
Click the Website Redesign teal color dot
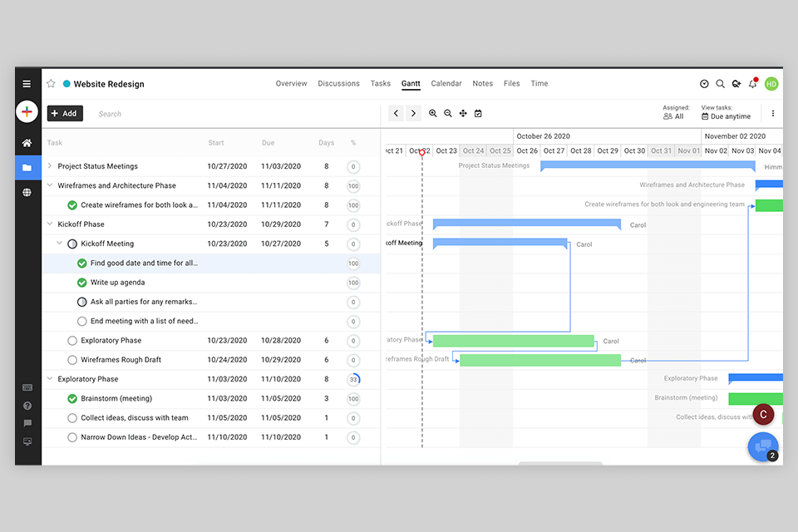66,83
